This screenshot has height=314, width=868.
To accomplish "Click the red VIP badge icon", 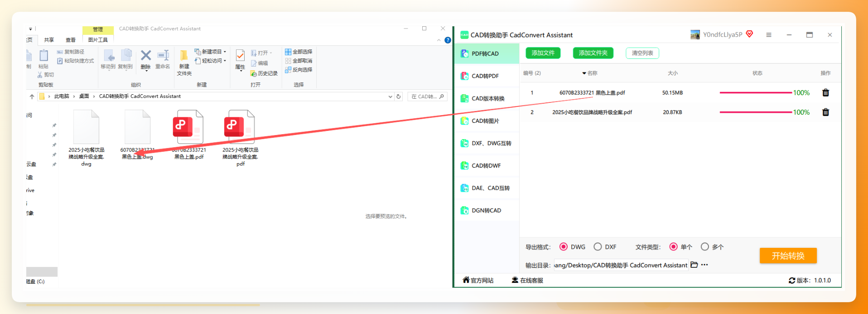I will coord(749,34).
